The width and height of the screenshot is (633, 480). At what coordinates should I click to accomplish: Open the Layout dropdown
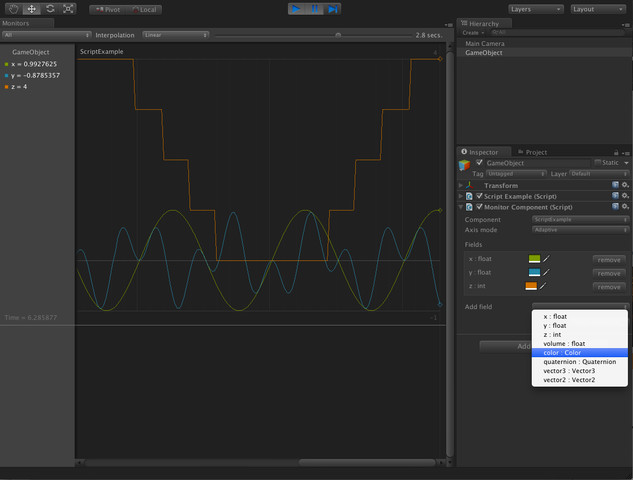598,9
